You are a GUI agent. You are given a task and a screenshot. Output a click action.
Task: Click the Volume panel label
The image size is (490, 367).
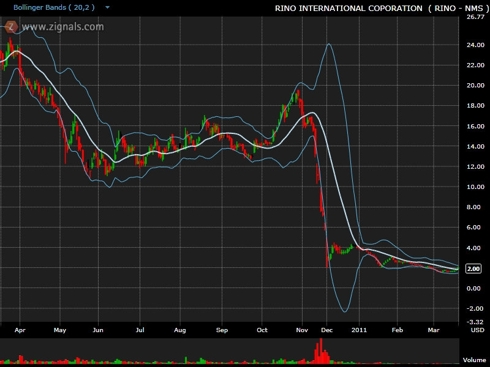click(x=474, y=360)
